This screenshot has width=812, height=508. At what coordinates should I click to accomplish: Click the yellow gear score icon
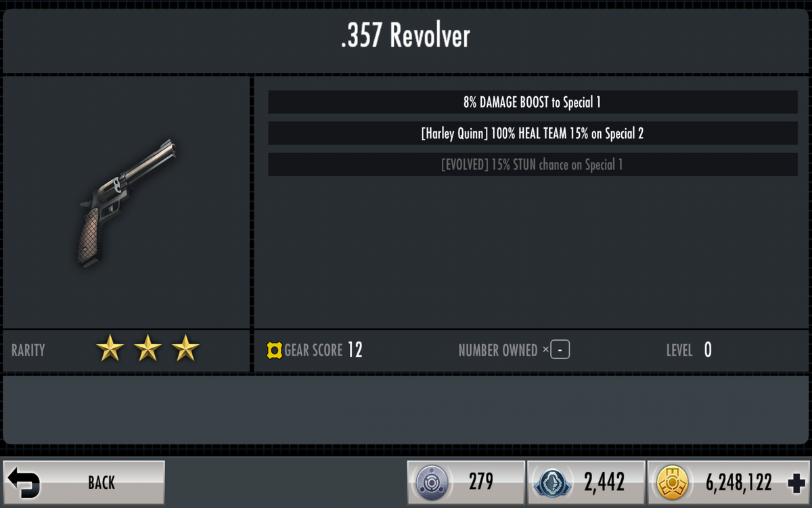[274, 350]
